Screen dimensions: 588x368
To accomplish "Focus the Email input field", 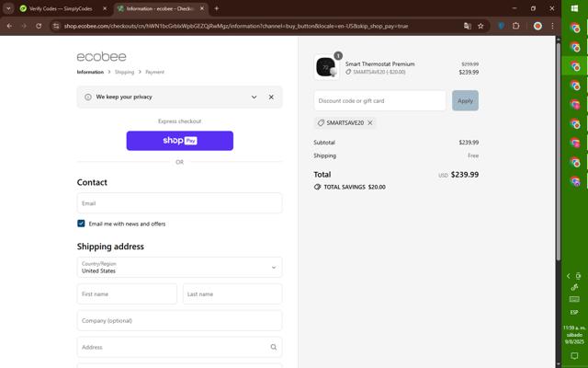I will click(x=180, y=203).
